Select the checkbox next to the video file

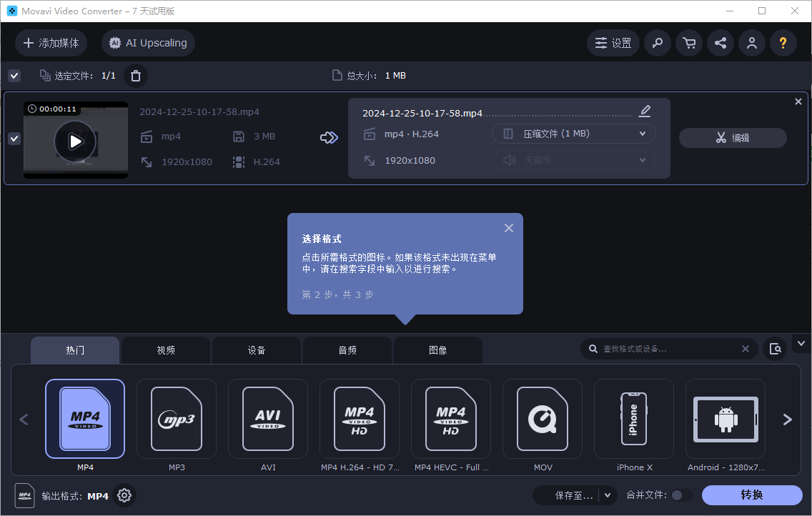(x=14, y=138)
